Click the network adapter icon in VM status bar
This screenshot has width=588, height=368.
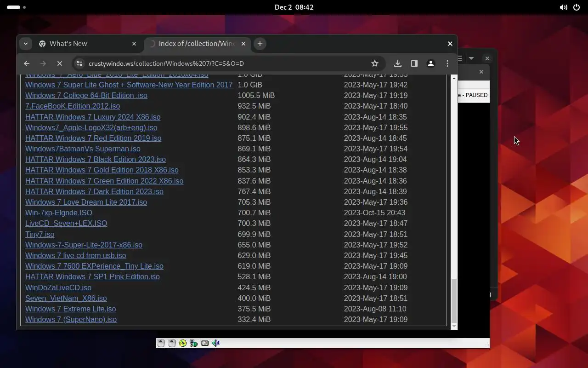point(194,343)
